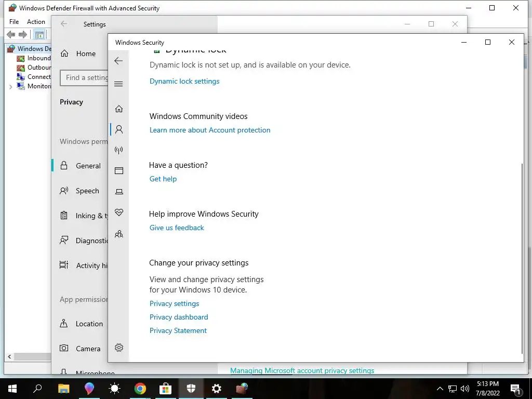This screenshot has width=532, height=399.
Task: Open the Family options people icon
Action: pyautogui.click(x=119, y=234)
